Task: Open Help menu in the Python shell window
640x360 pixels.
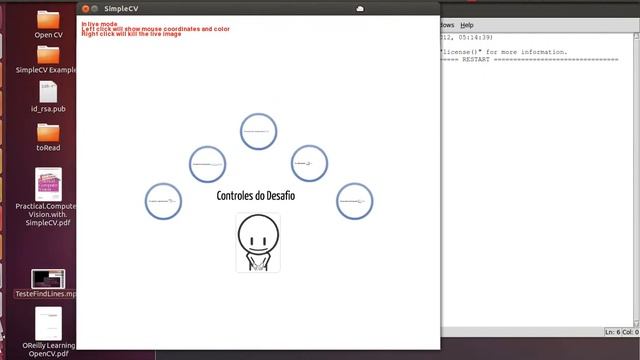Action: click(x=467, y=25)
